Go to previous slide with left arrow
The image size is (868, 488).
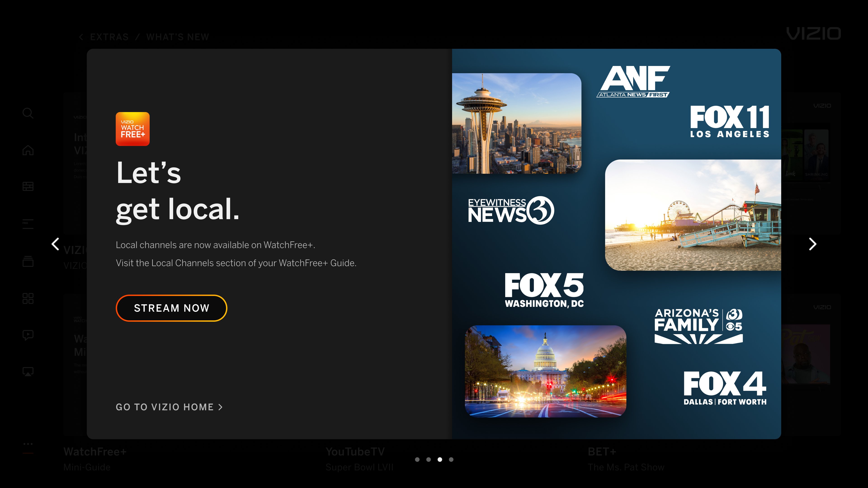click(55, 244)
